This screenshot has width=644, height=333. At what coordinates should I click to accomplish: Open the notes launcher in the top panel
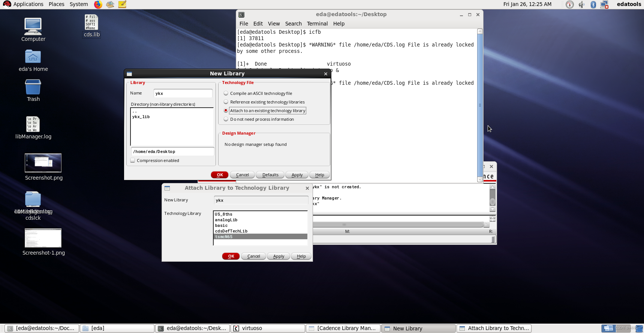tap(122, 4)
